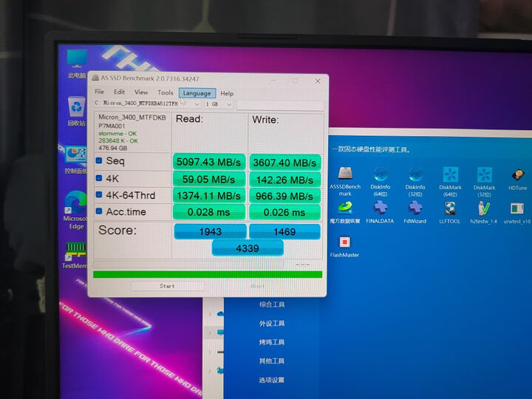Click the stornvme - OK driver status
The image size is (532, 399).
(x=117, y=134)
